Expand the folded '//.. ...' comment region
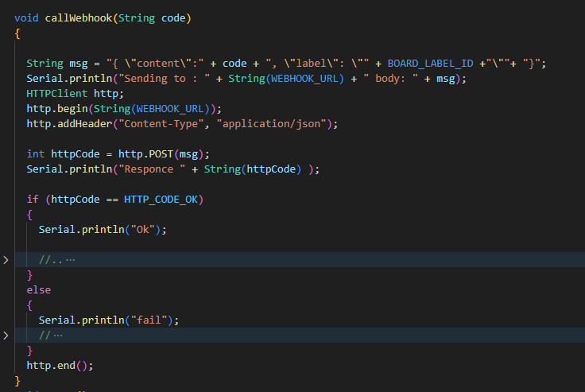 pos(6,260)
